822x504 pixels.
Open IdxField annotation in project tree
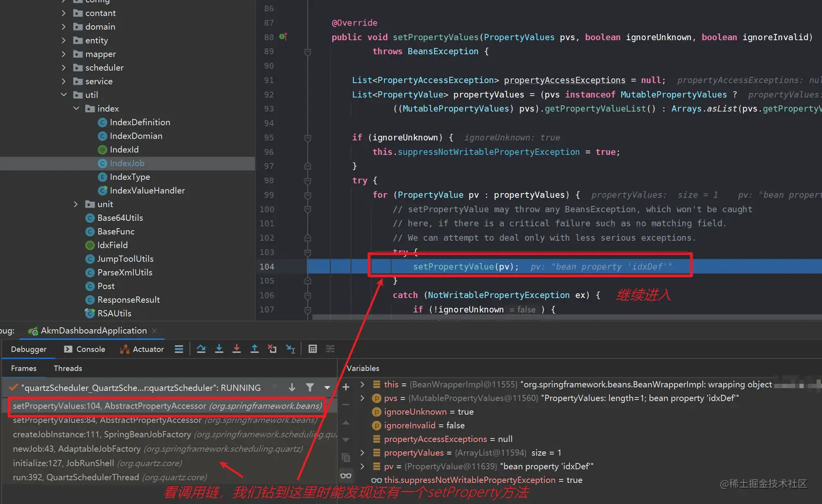(x=113, y=245)
